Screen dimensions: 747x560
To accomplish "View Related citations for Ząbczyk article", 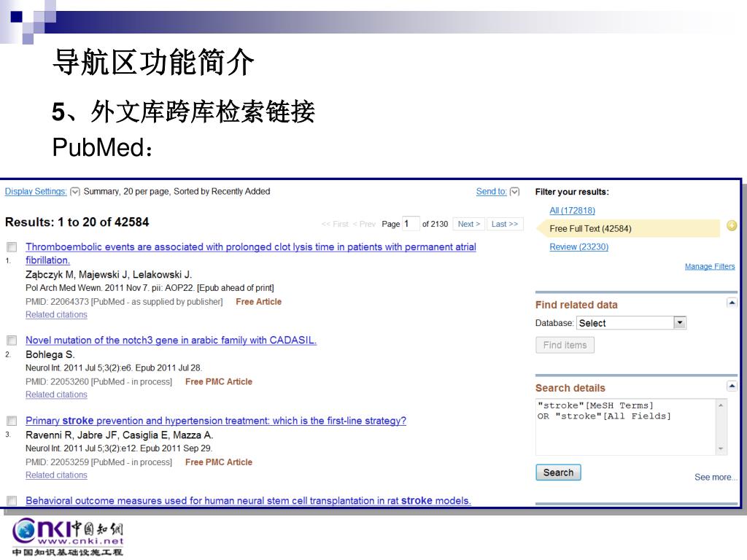I will point(56,315).
